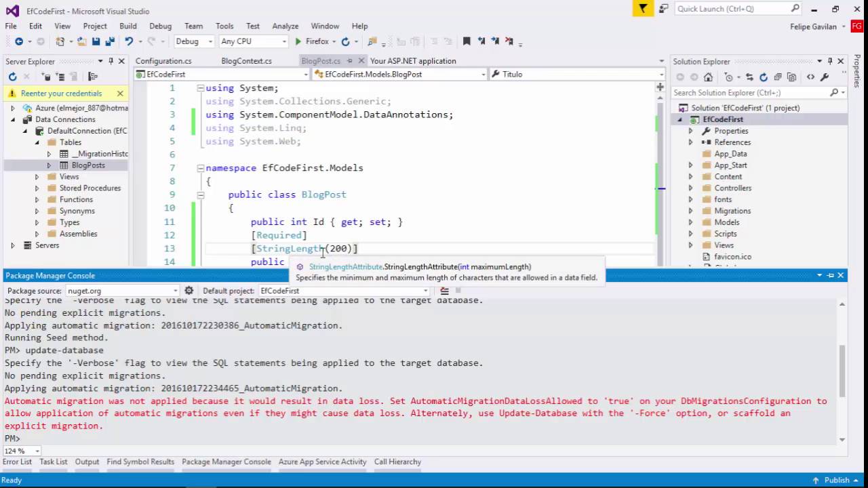Collapse the BlogPost class outlining in code editor
Image resolution: width=868 pixels, height=488 pixels.
(201, 195)
